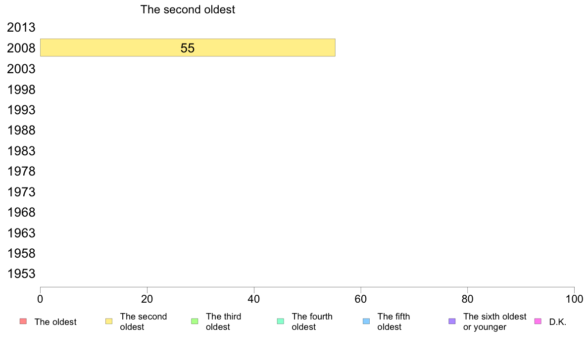588x364 pixels.
Task: Click the chart title 'The second oldest'
Action: 188,9
